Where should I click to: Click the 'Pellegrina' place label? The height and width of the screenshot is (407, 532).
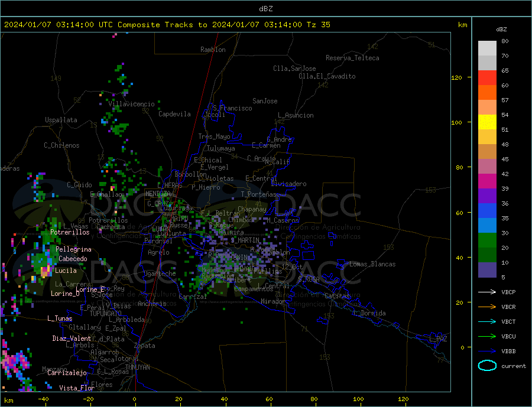tap(73, 249)
